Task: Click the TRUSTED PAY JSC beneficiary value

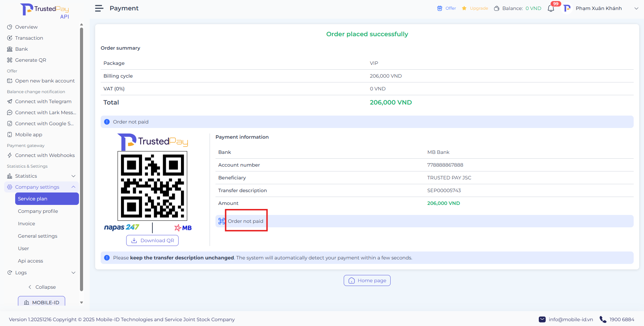Action: (x=449, y=178)
